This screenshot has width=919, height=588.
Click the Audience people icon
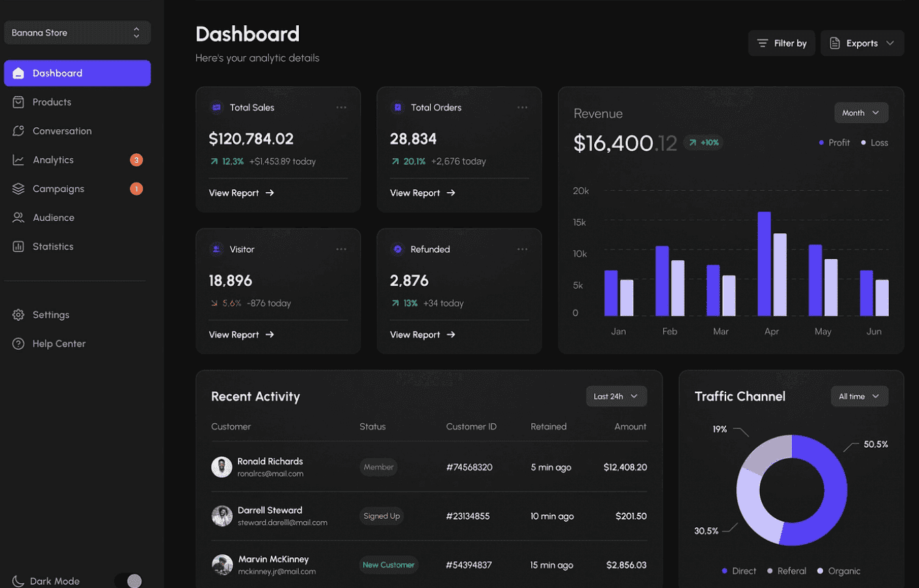[x=18, y=217]
